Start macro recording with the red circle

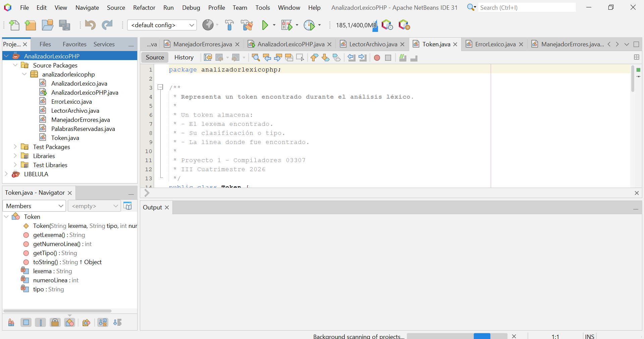click(377, 58)
